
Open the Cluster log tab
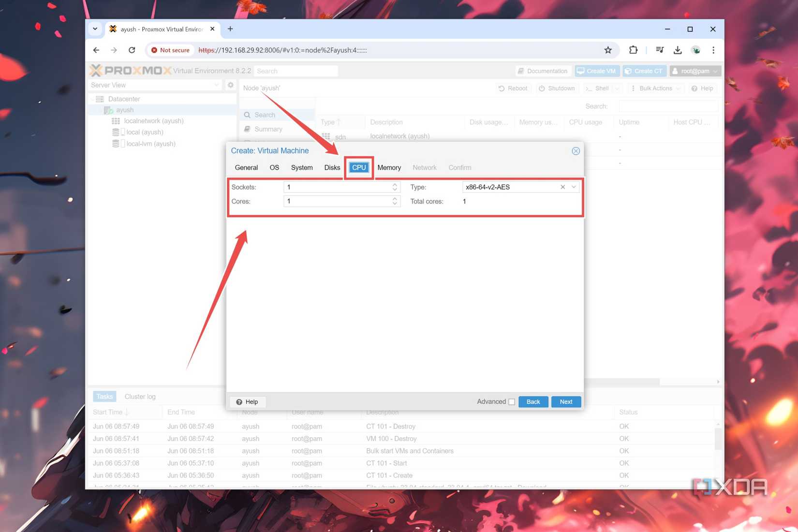(x=140, y=396)
